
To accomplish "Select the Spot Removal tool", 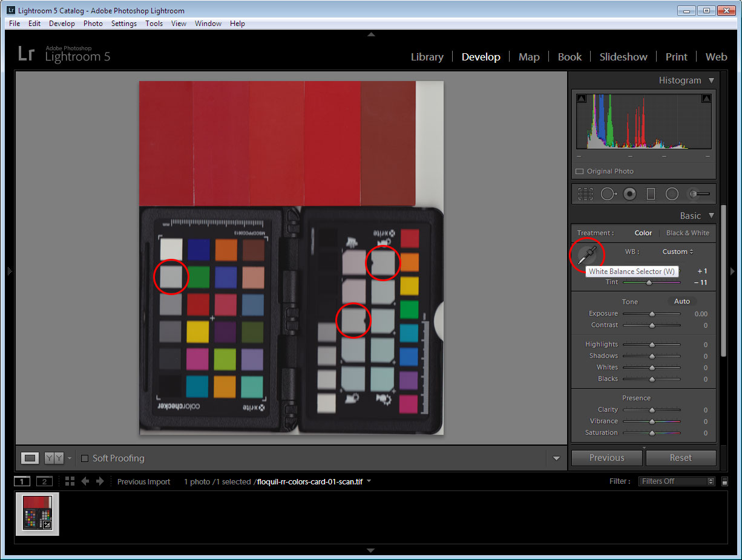I will [608, 194].
